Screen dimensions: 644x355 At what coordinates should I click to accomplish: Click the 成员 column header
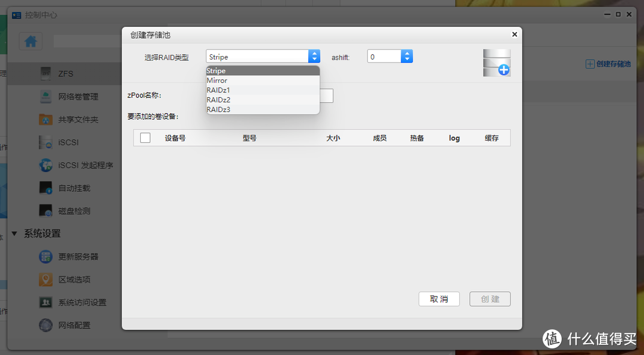click(x=379, y=138)
